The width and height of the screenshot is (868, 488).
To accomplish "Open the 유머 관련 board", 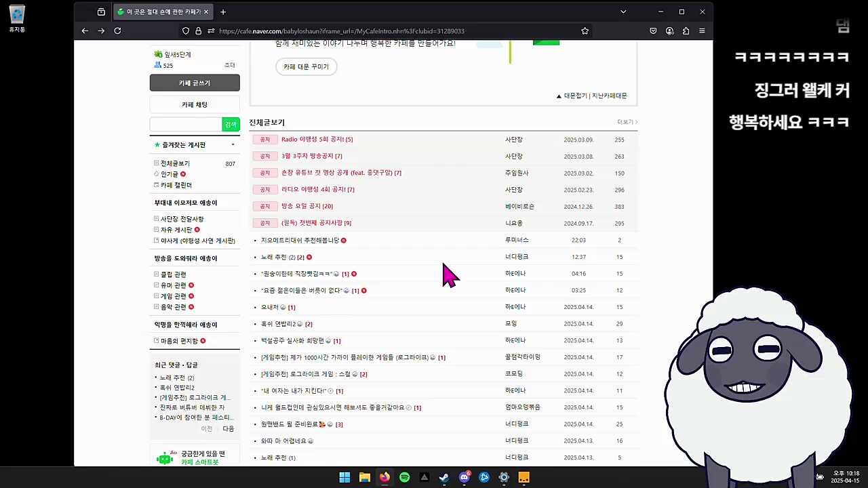I will tap(173, 285).
